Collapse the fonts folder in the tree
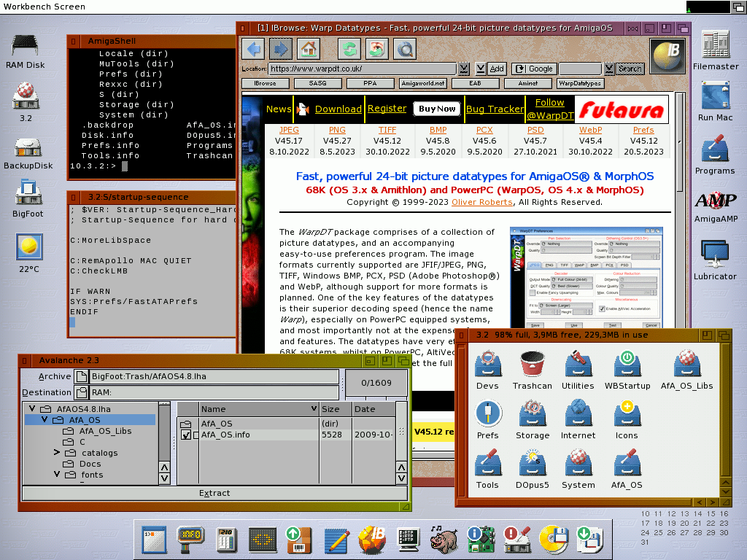 57,474
